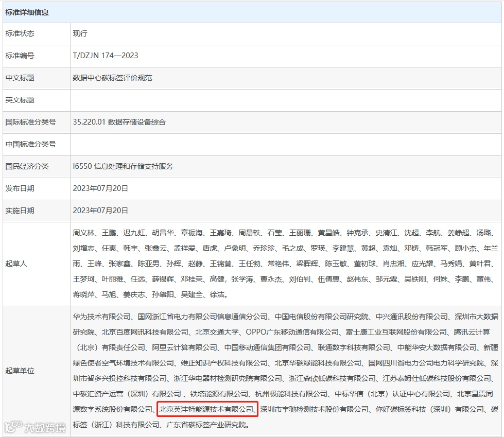Click 深圳市宇驰检测技术股份有限公司 text

point(315,409)
